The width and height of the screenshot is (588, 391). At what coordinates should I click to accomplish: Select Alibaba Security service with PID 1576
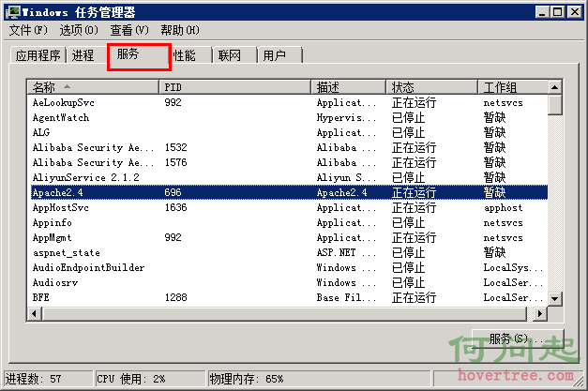click(x=288, y=162)
